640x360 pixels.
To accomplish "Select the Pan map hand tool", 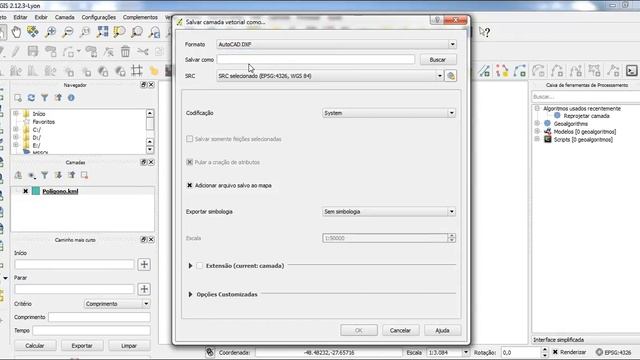I will pyautogui.click(x=16, y=31).
